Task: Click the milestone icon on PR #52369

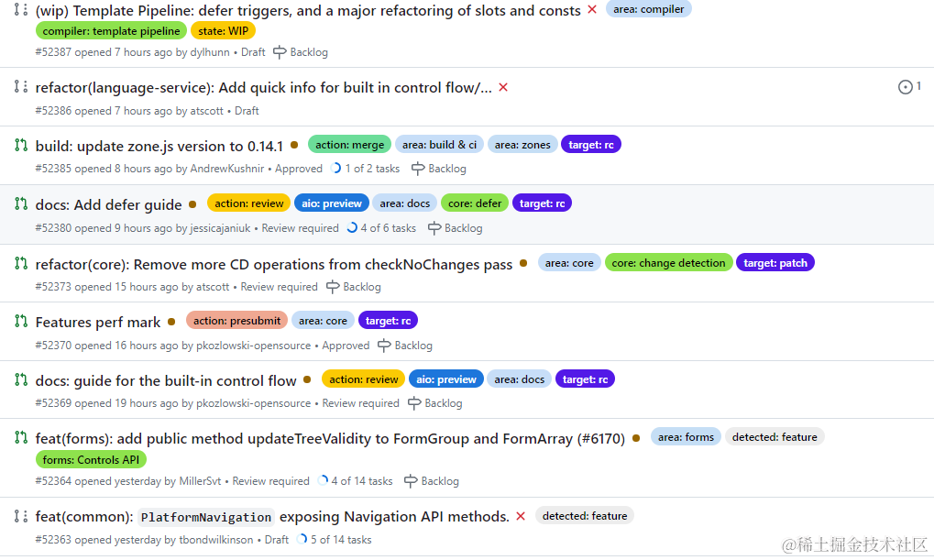Action: point(414,403)
